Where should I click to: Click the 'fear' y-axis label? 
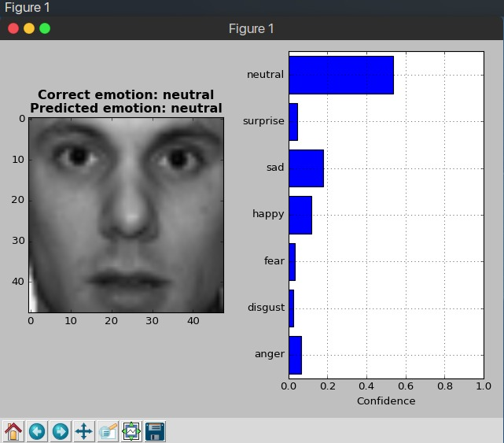tap(274, 260)
